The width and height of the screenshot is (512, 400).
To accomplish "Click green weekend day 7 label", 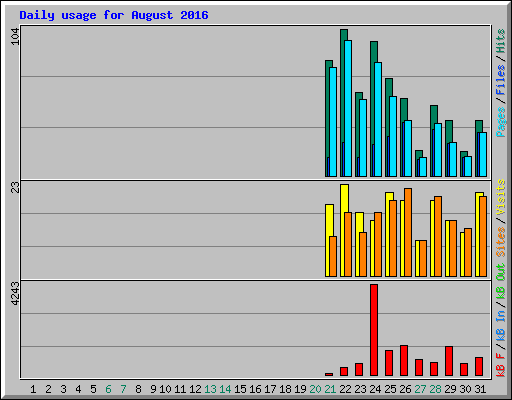I will point(123,389).
